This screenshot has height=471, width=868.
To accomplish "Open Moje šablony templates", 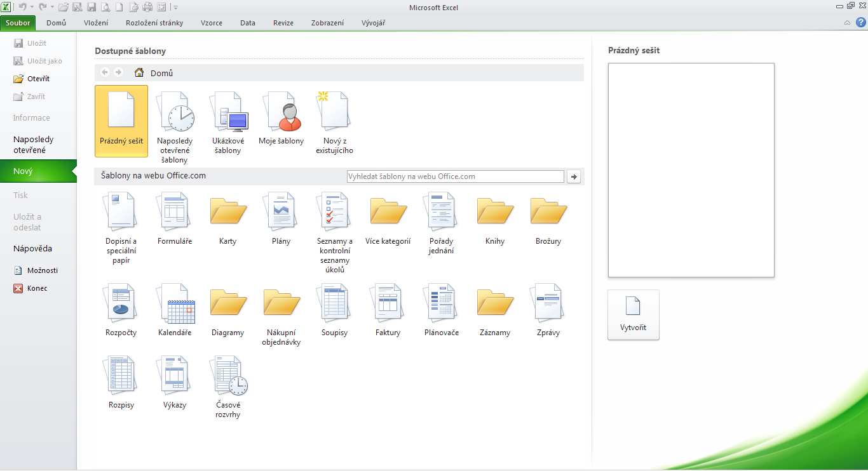I will (x=281, y=118).
